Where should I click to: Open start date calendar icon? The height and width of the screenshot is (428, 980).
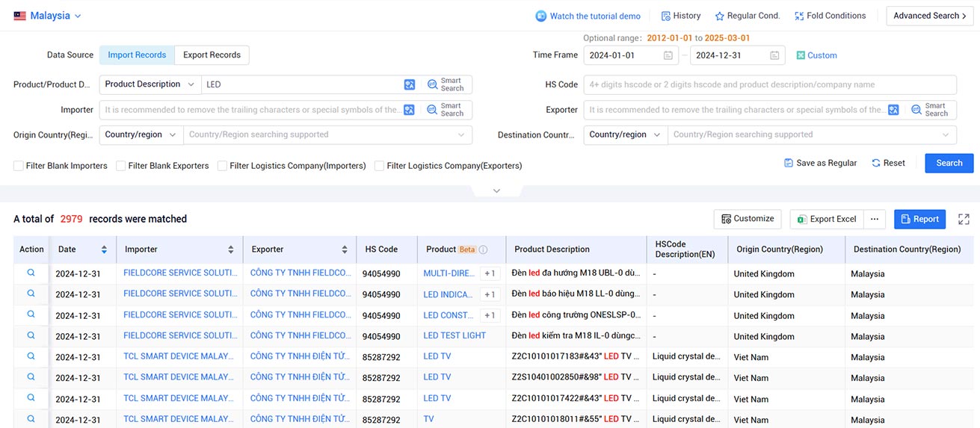[668, 55]
